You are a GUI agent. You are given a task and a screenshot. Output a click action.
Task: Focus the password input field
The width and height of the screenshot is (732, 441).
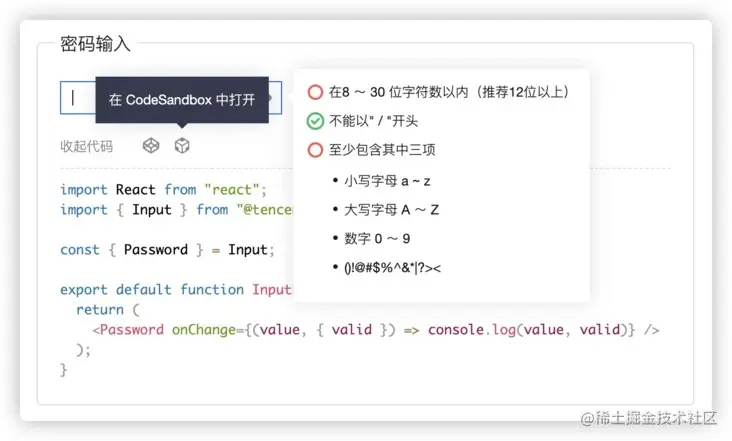(x=80, y=97)
